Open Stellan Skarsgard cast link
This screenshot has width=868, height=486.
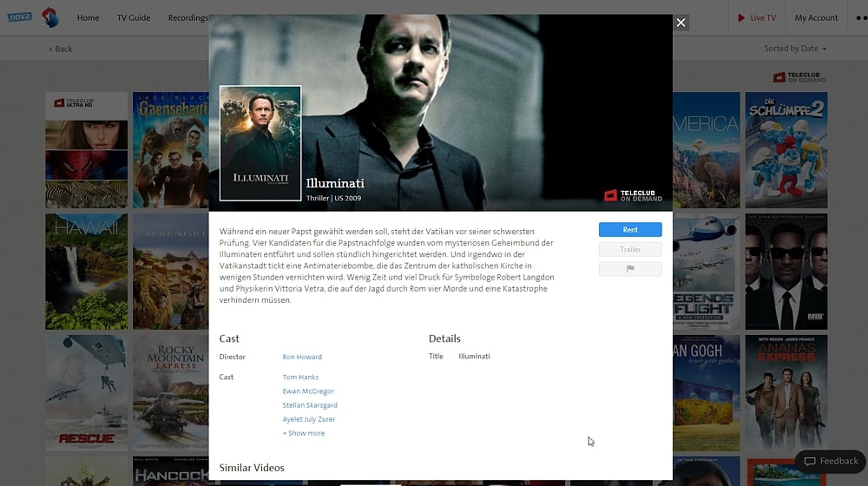point(310,405)
